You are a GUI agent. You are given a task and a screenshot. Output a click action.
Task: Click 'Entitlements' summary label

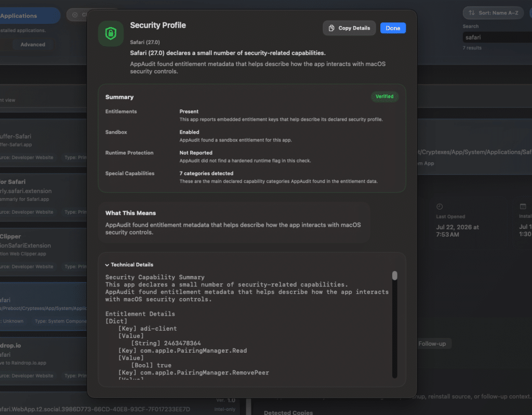coord(121,111)
